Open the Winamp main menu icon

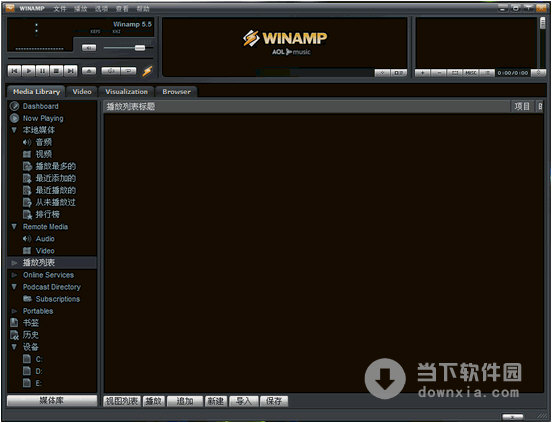[x=10, y=8]
